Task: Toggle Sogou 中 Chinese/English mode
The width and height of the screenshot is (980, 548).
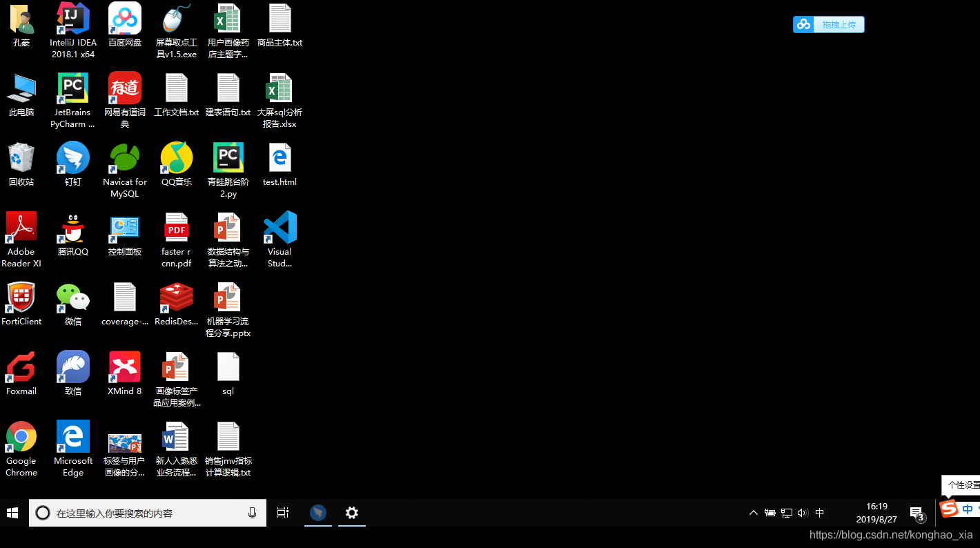Action: (x=968, y=509)
